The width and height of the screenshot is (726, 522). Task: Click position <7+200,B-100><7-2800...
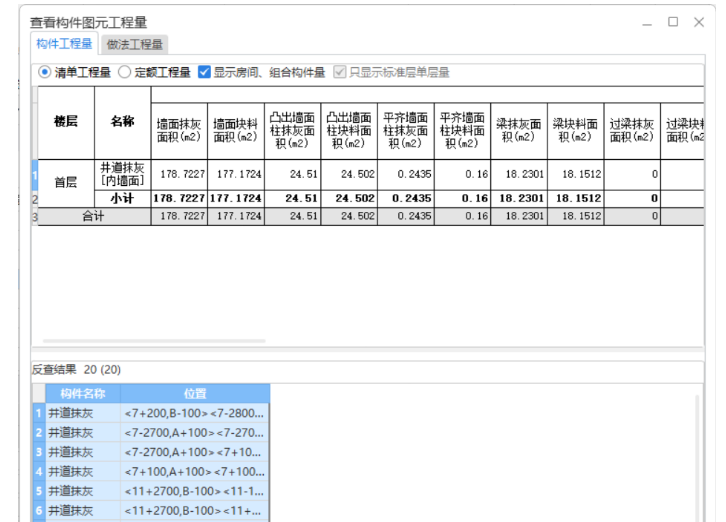(x=195, y=413)
